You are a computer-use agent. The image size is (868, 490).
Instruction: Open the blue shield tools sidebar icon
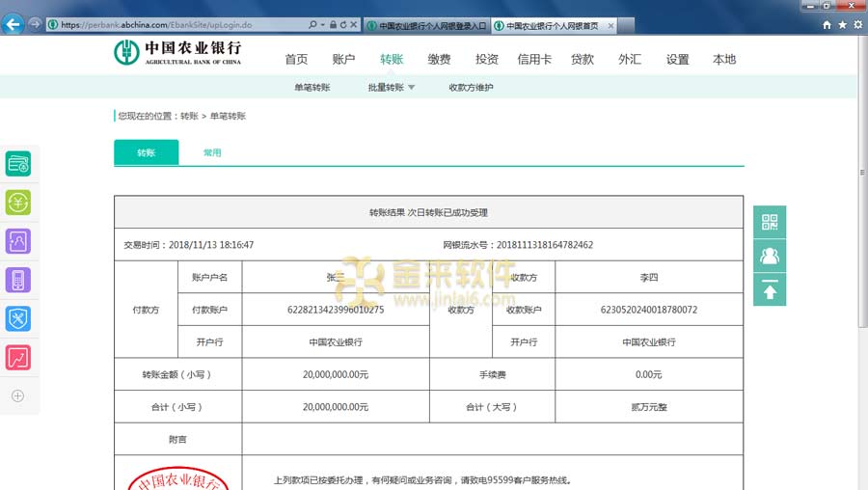[18, 319]
